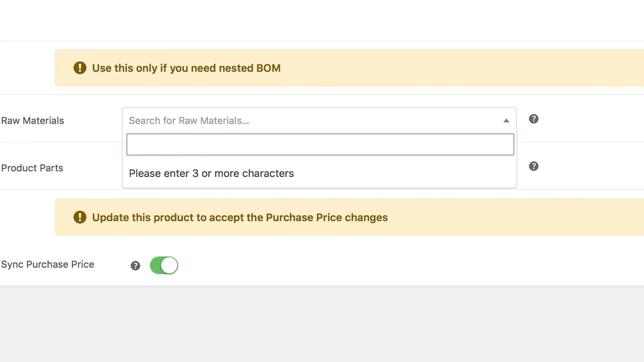The image size is (644, 362).
Task: Click the 'Product Parts' field label
Action: [x=32, y=168]
